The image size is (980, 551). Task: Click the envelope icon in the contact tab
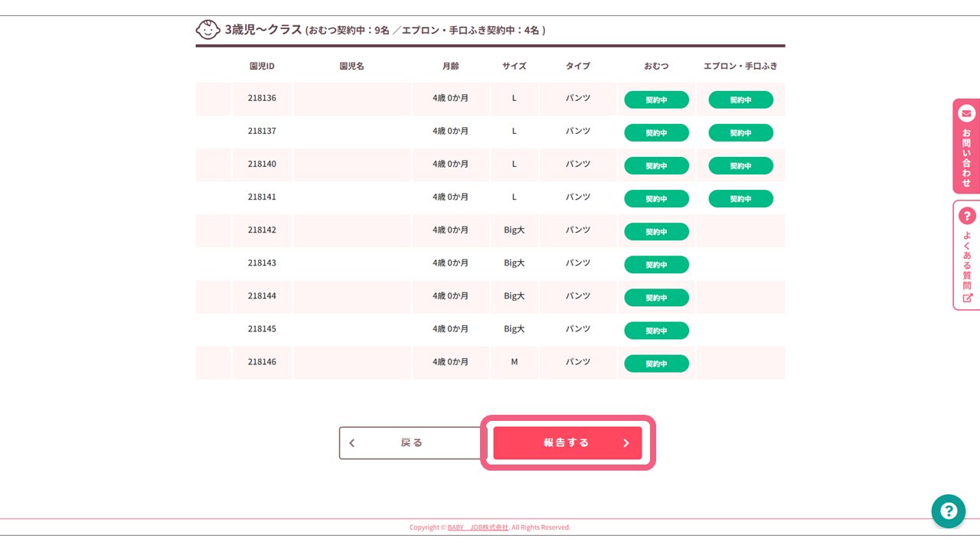click(x=966, y=113)
